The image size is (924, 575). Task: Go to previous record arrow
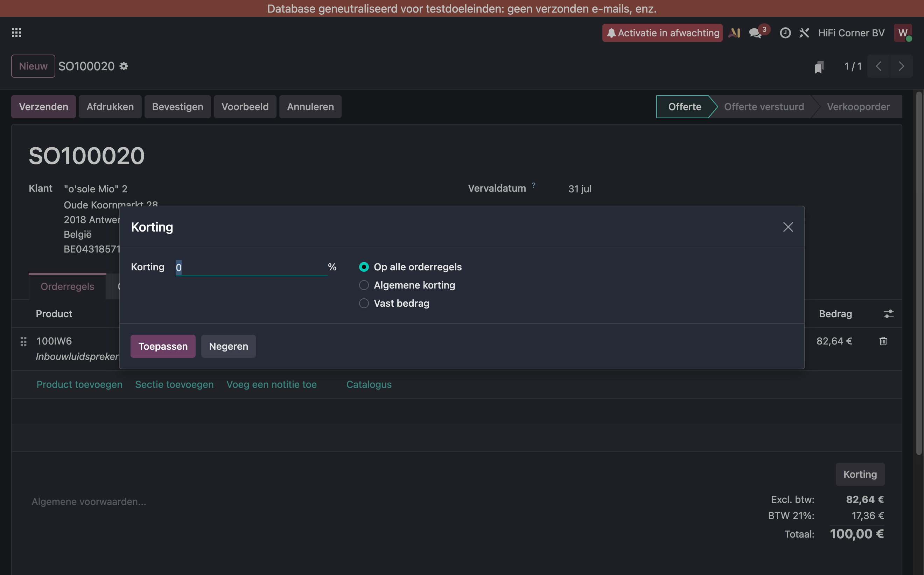click(879, 66)
